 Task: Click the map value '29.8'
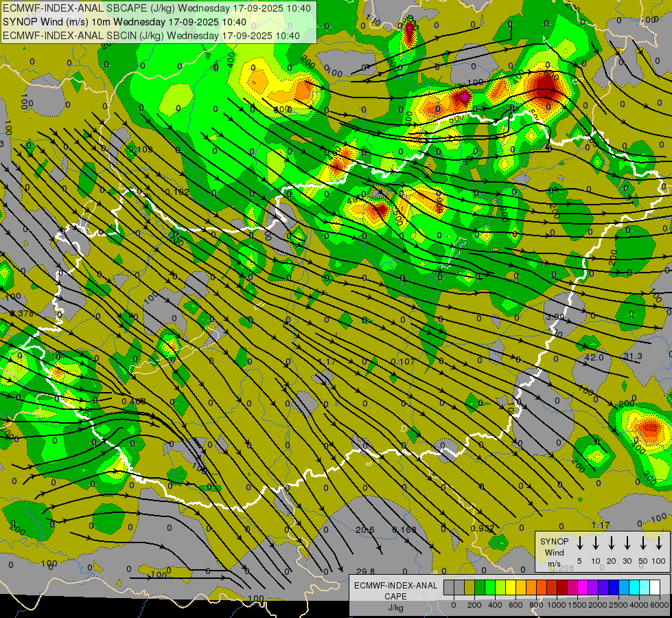tap(365, 571)
